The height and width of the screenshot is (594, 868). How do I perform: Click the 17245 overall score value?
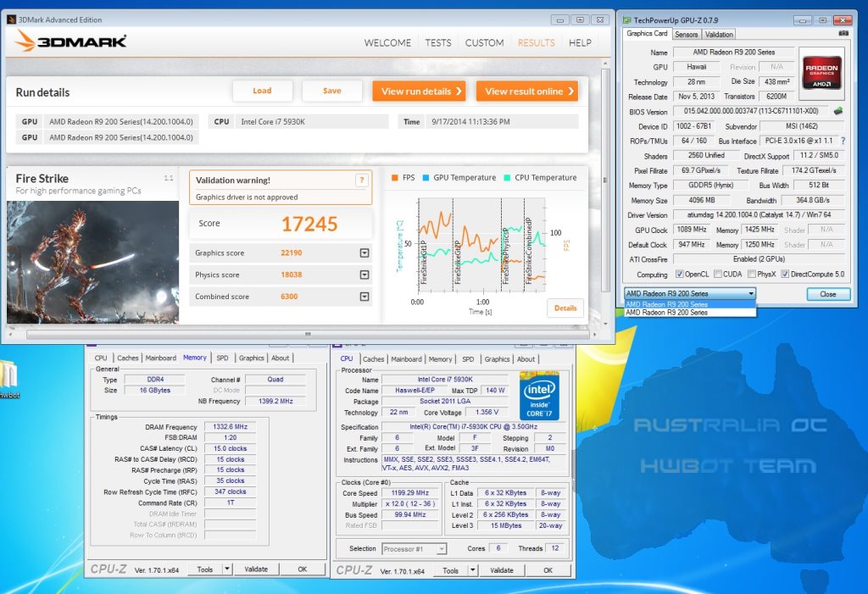(x=309, y=224)
